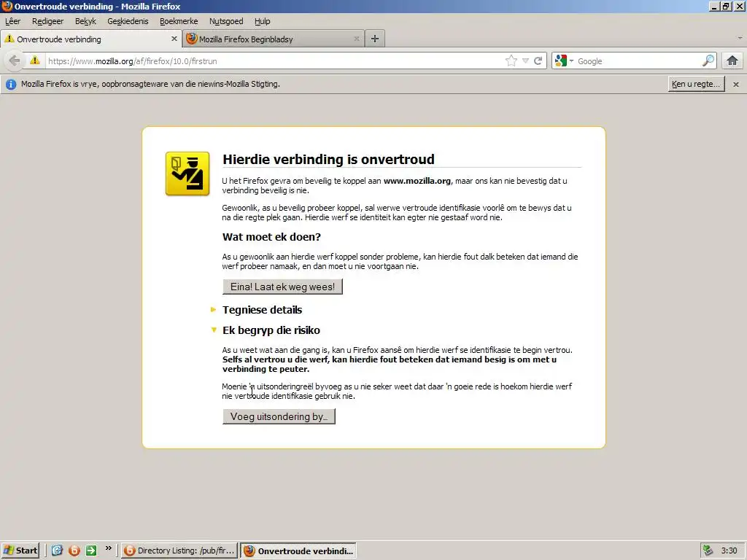Click Voeg uitsondering by button
747x560 pixels.
[x=279, y=416]
